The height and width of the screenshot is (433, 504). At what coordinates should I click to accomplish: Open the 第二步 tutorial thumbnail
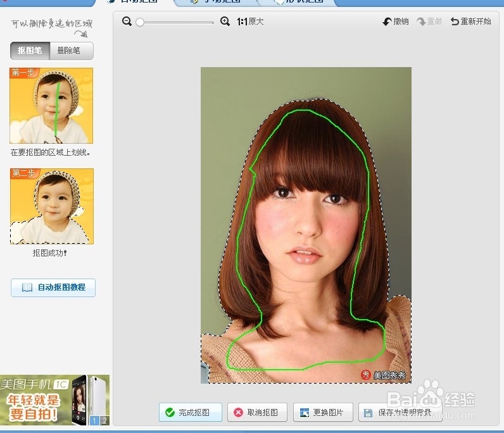tap(52, 206)
